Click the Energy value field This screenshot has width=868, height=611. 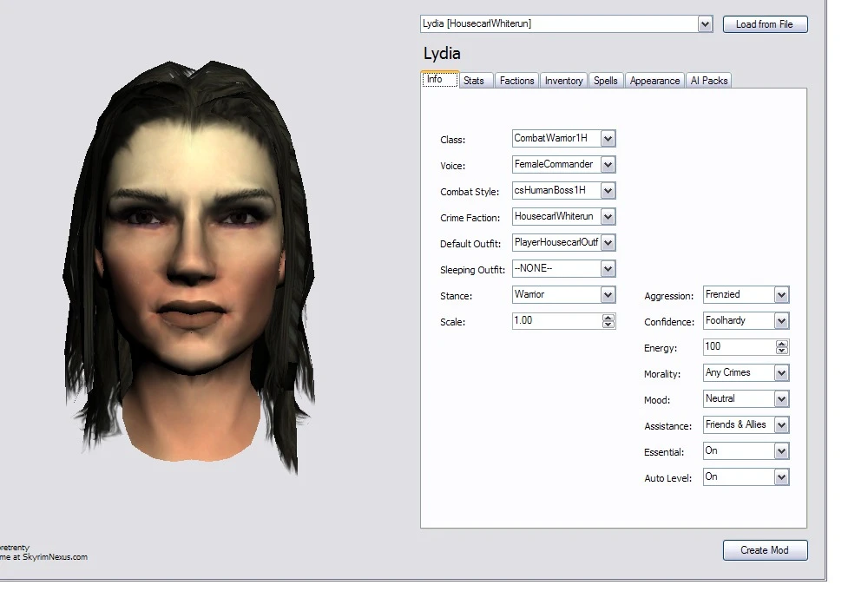[x=740, y=346]
